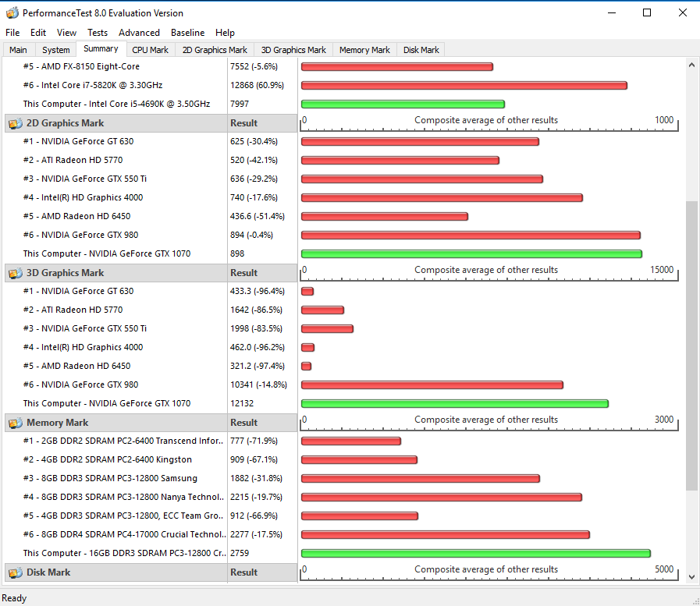
Task: Click the 10341 (-14.8%) result value
Action: point(258,385)
